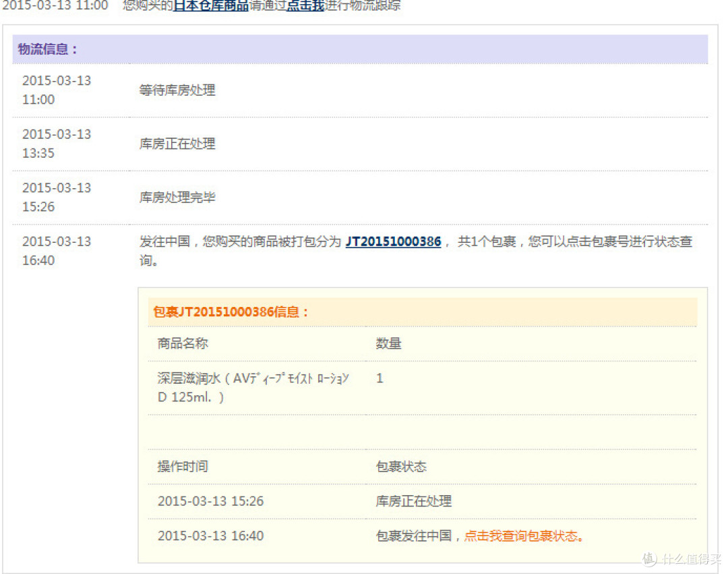Select timestamp 2015-03-13 13:35

[57, 144]
